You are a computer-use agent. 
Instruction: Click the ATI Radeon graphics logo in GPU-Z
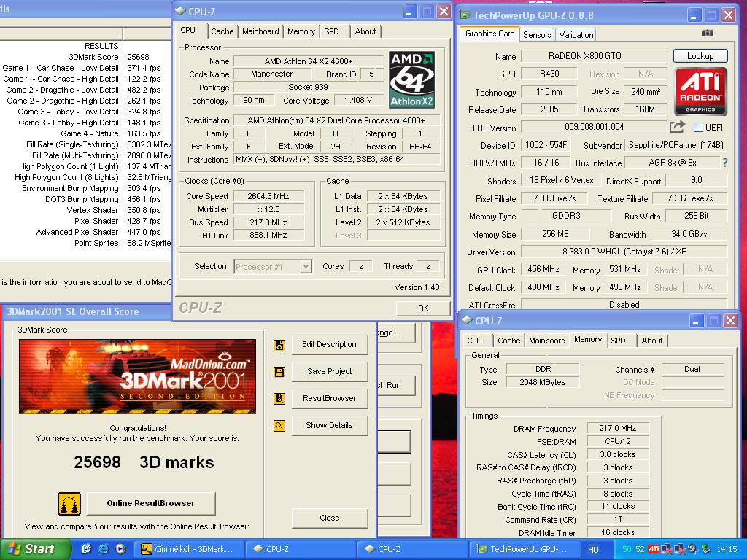point(700,91)
